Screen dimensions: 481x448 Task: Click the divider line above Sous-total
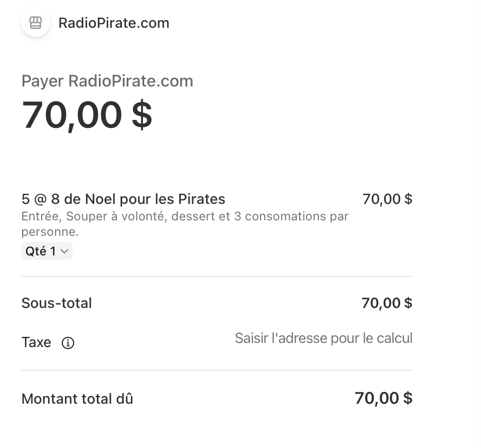[216, 277]
